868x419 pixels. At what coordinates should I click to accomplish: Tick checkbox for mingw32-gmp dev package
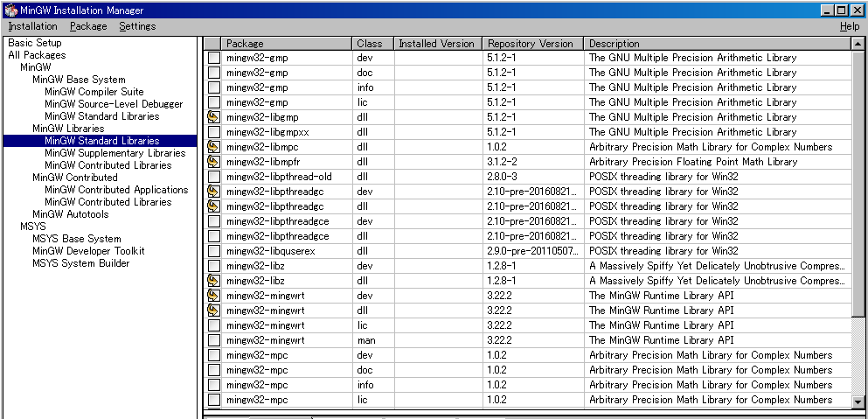pos(213,58)
